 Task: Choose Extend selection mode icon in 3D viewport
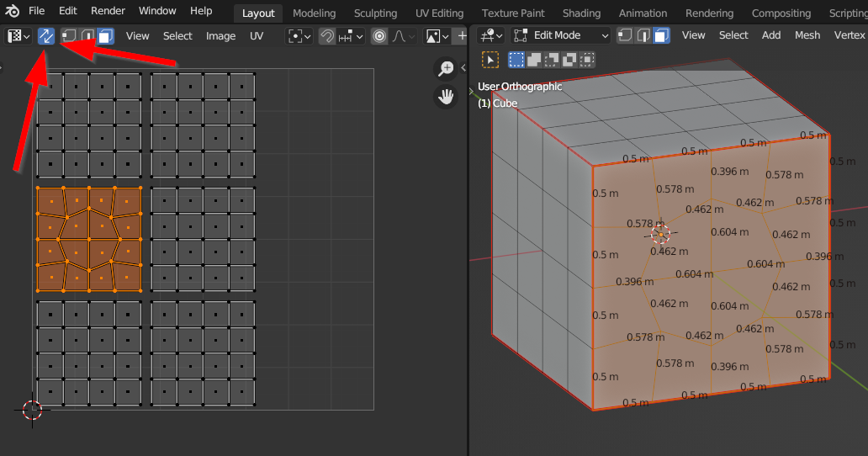coord(534,60)
